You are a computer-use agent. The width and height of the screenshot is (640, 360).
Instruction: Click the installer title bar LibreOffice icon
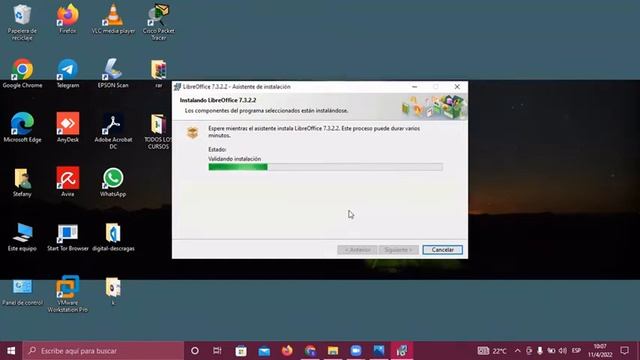pyautogui.click(x=177, y=87)
